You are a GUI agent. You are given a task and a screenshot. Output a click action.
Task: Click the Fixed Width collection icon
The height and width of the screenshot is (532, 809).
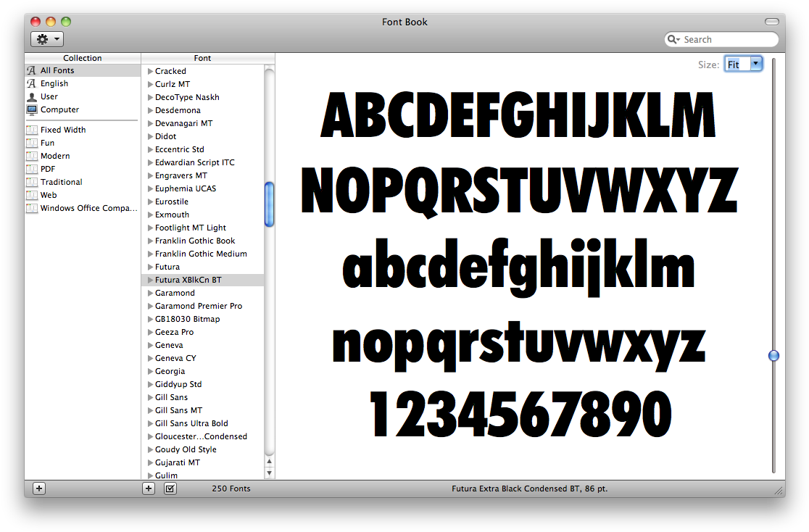32,130
